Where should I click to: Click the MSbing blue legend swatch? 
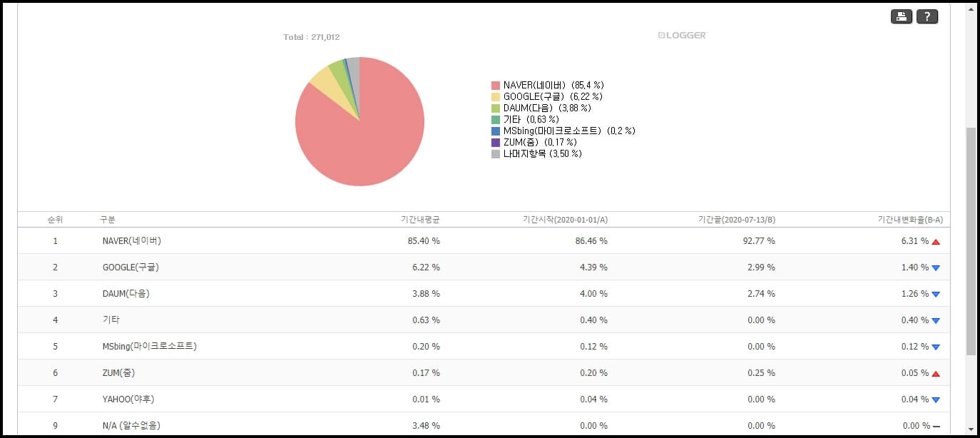point(496,131)
